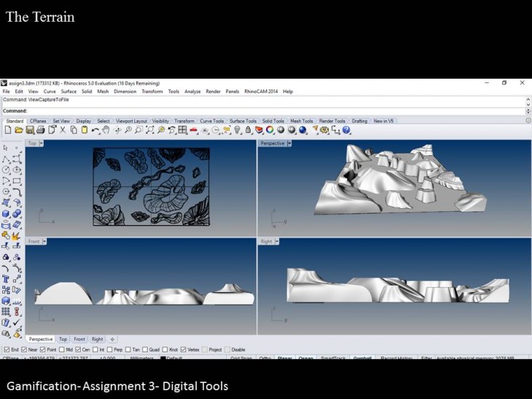Open the Top viewport dropdown arrow
This screenshot has width=532, height=399.
[x=41, y=143]
